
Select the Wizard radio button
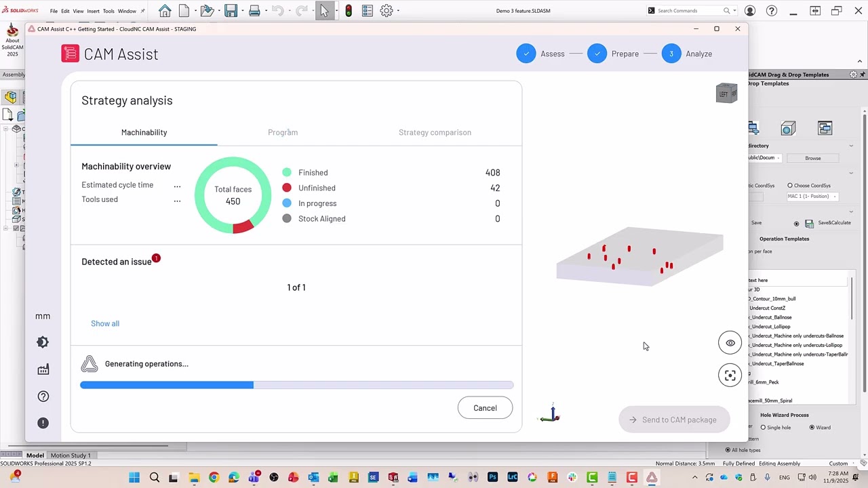click(812, 428)
